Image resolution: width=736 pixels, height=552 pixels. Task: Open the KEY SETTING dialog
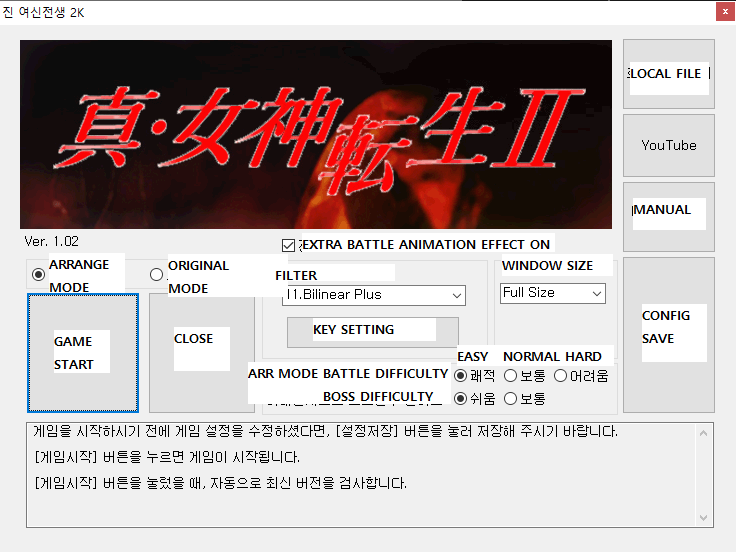373,332
